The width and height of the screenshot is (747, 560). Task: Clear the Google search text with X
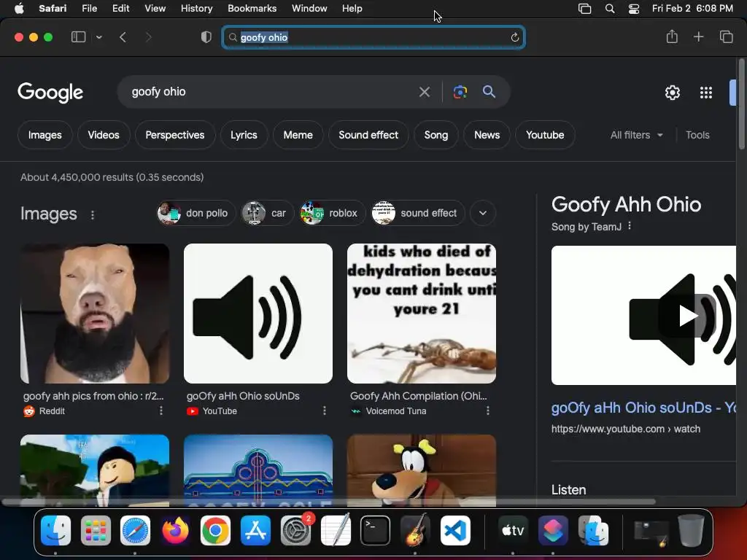424,92
